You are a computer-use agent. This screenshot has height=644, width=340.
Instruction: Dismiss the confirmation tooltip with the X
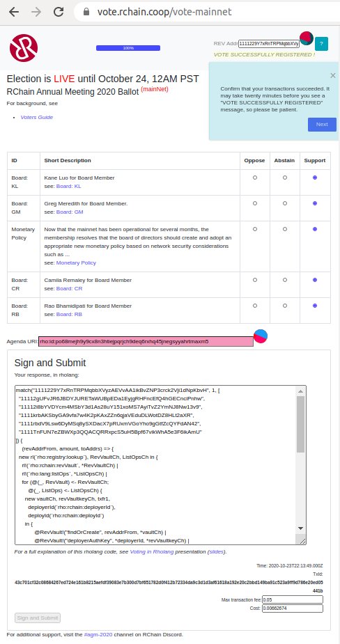(x=333, y=75)
